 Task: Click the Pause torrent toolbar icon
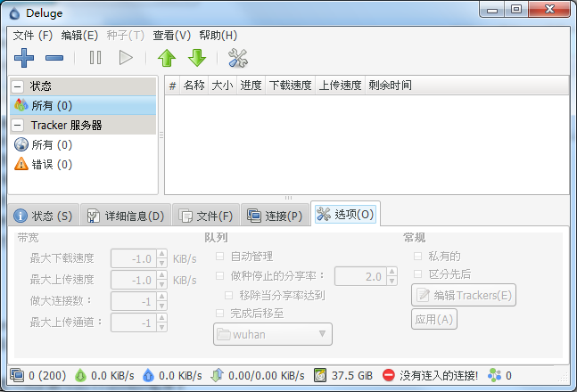(95, 58)
